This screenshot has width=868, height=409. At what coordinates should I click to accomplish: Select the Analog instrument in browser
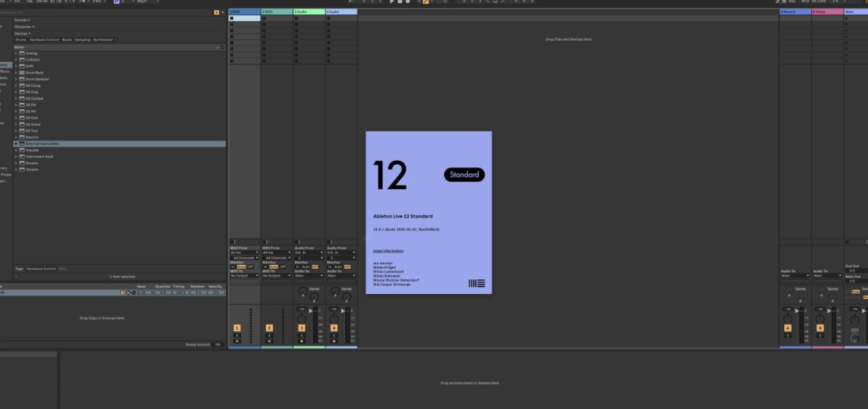pos(31,53)
